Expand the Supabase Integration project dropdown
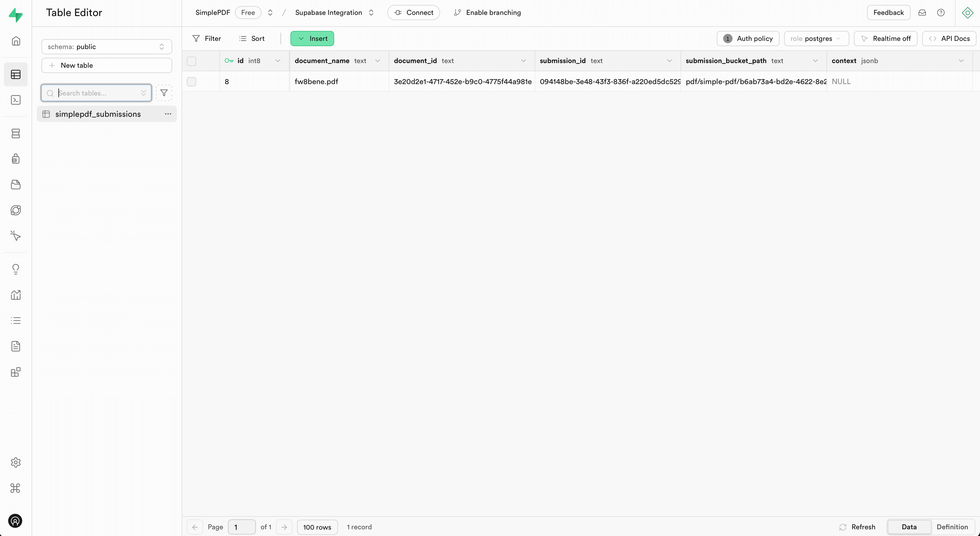Image resolution: width=980 pixels, height=536 pixels. tap(371, 12)
